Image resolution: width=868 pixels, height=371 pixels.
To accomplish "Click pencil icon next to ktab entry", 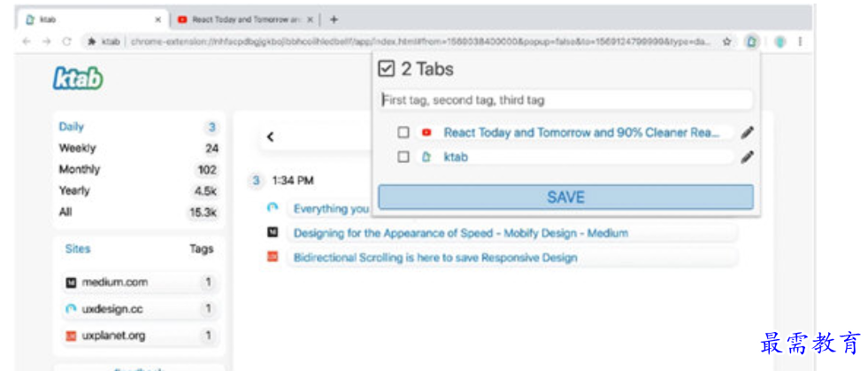I will (748, 157).
